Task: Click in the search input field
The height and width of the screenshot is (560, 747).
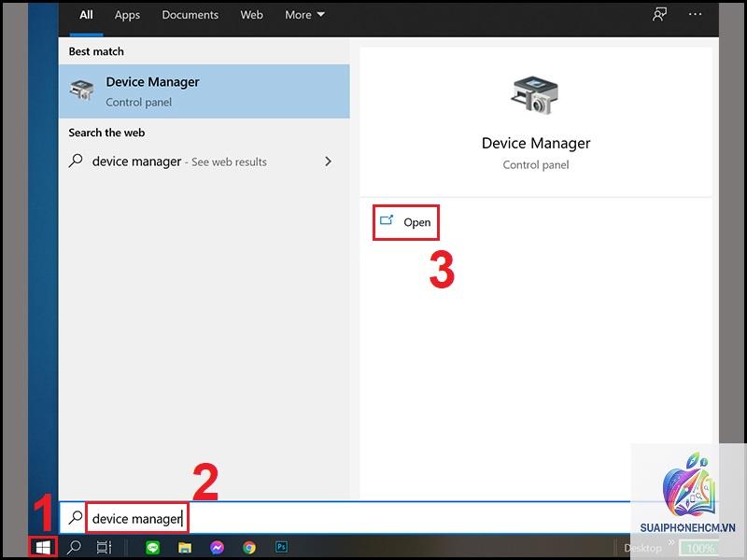Action: [345, 518]
